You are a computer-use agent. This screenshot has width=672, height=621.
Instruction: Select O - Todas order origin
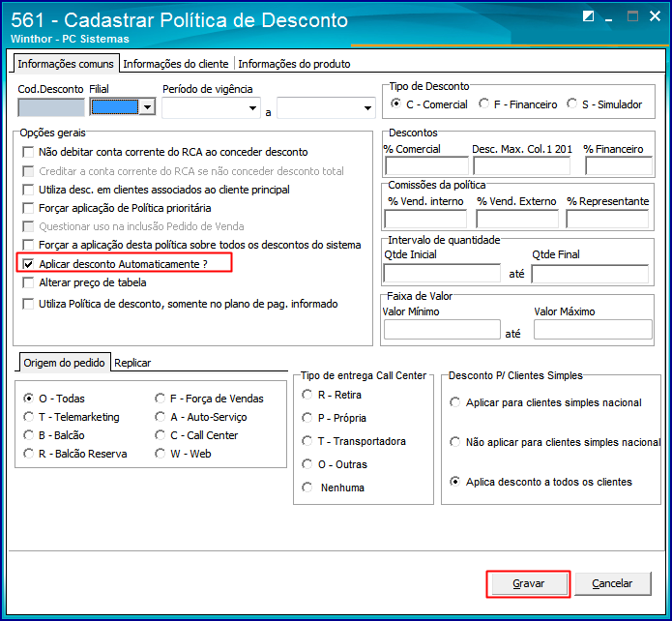[28, 399]
